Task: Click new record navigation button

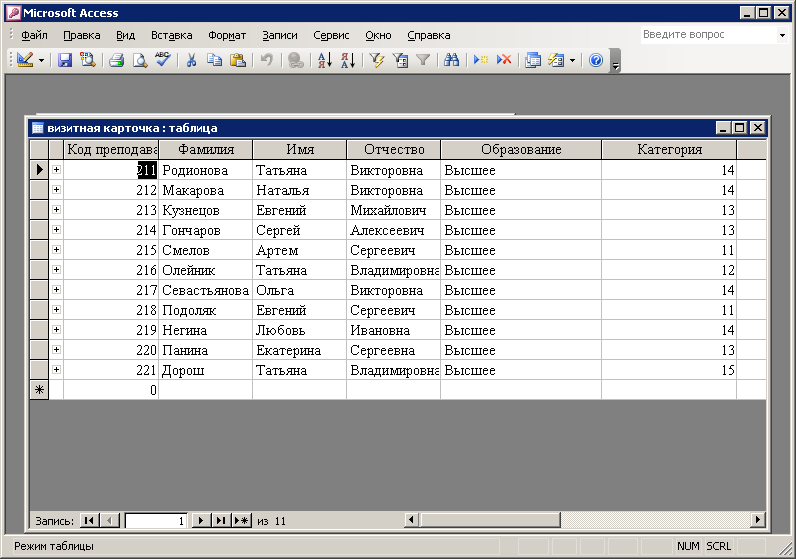Action: point(242,520)
